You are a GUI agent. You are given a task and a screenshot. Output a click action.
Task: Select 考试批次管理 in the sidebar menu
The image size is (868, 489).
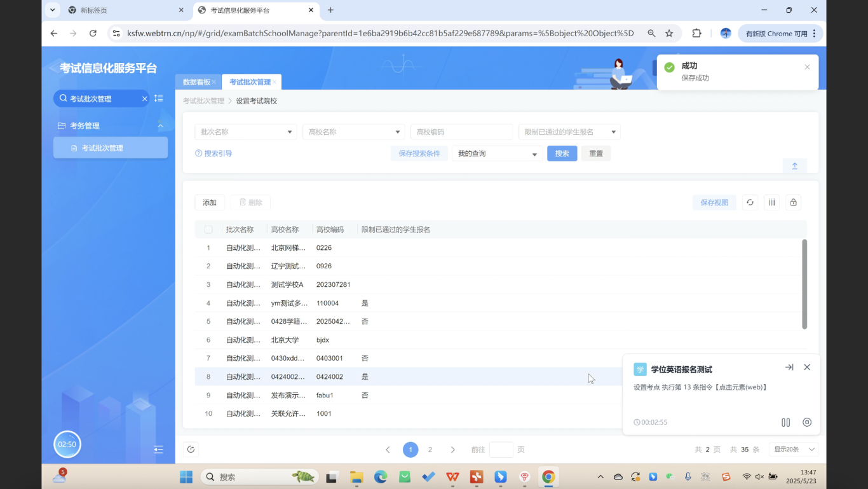pyautogui.click(x=111, y=148)
